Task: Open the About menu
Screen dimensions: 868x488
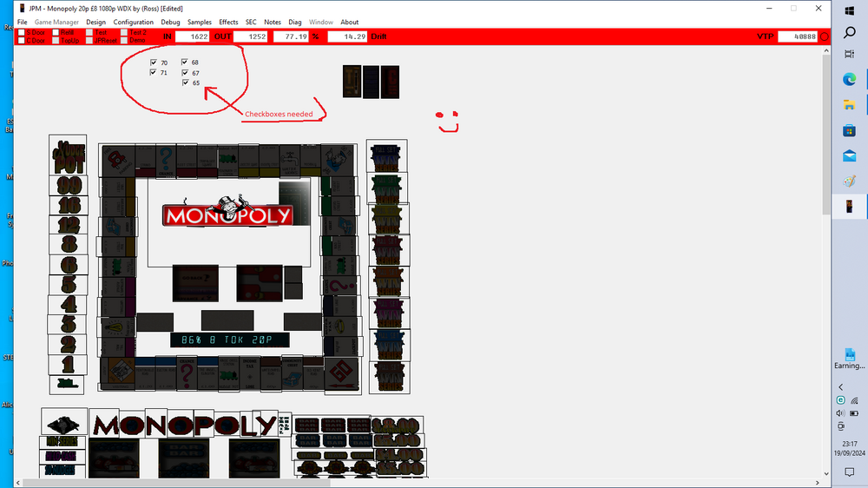Action: coord(349,23)
